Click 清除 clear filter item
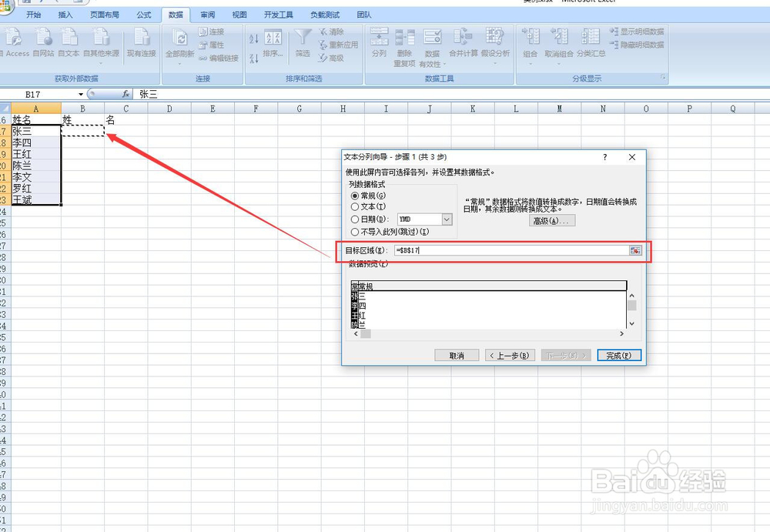The width and height of the screenshot is (770, 532). coord(331,32)
